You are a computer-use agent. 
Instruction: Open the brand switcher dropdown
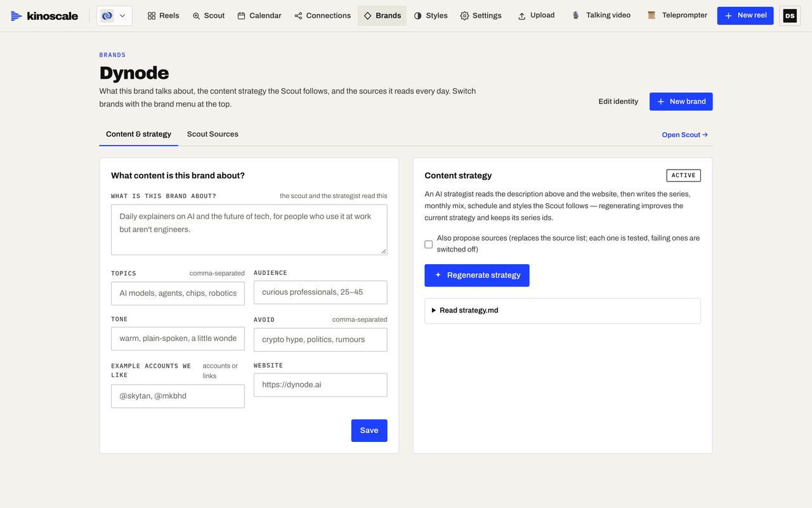(114, 16)
